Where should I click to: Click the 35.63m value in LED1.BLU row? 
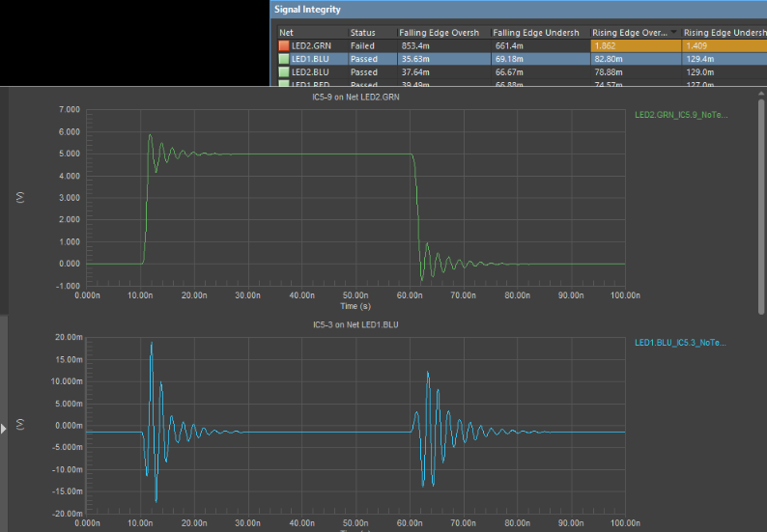pos(415,59)
